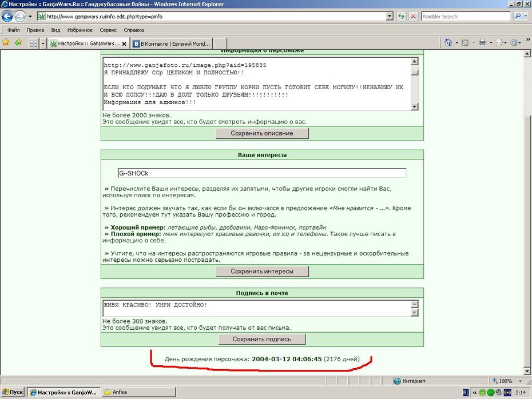Image resolution: width=532 pixels, height=399 pixels.
Task: Open the Справка menu
Action: (x=134, y=30)
